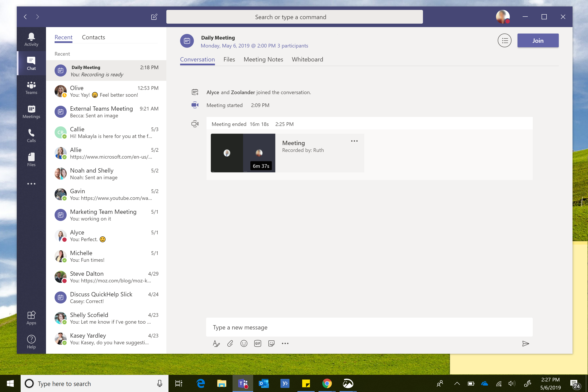Show the meeting participant list
Viewport: 588px width, 392px height.
[x=504, y=40]
